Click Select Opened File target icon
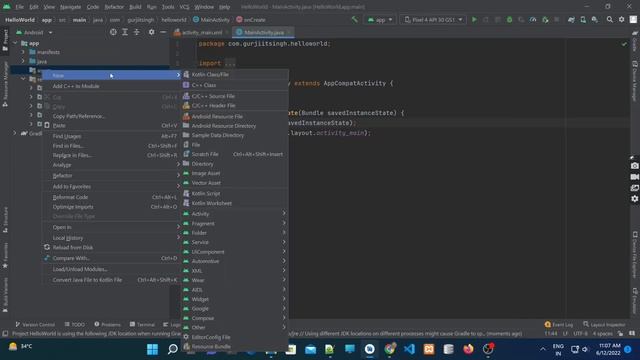This screenshot has width=640, height=360. [113, 32]
